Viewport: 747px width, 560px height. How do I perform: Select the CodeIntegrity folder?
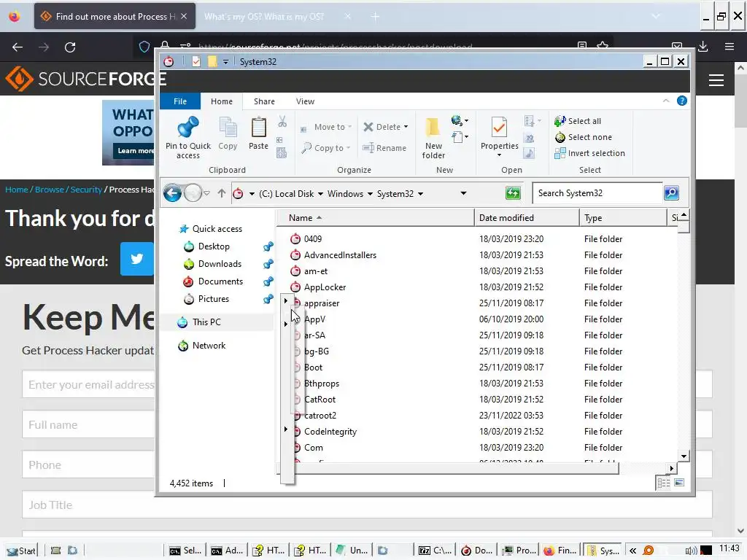click(330, 432)
